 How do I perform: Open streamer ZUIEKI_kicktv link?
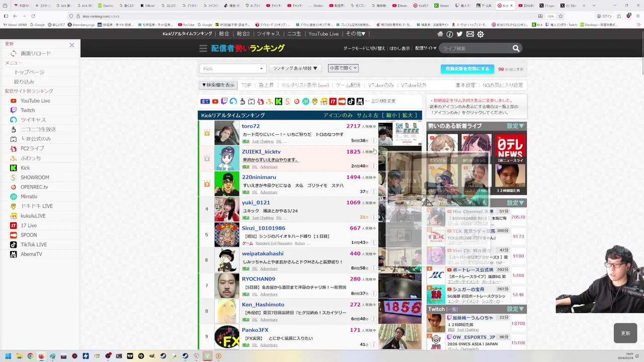click(261, 151)
